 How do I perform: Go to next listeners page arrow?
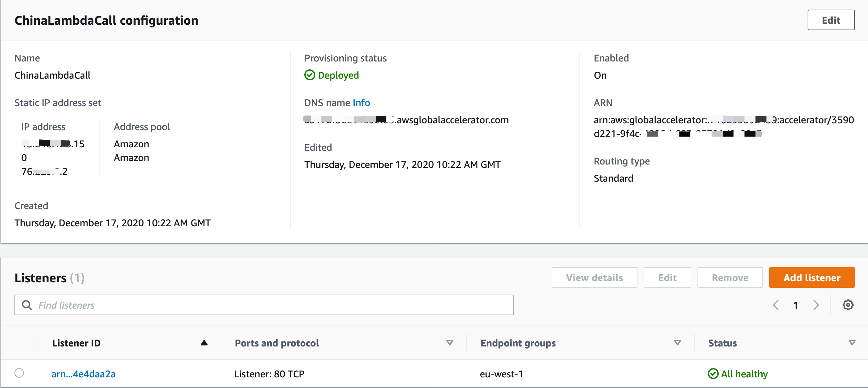click(816, 305)
